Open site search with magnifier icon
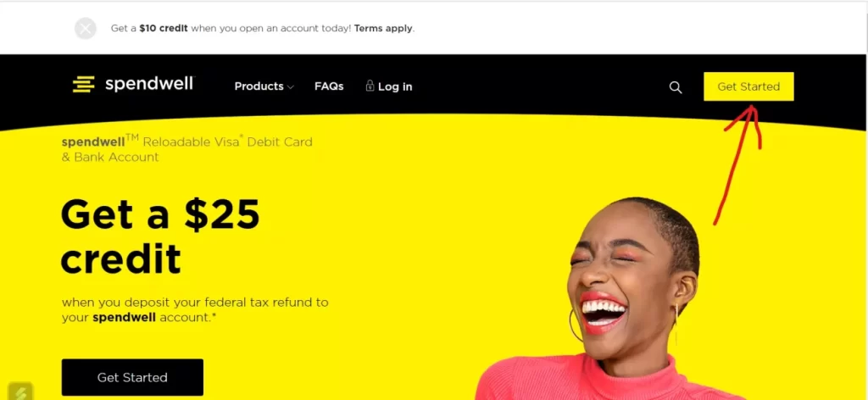The width and height of the screenshot is (868, 400). (676, 87)
